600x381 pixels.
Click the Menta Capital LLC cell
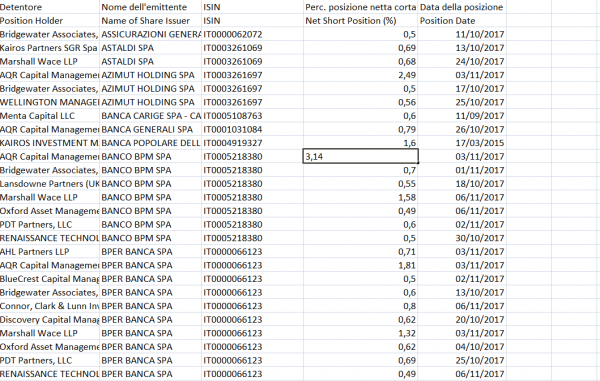coord(50,116)
